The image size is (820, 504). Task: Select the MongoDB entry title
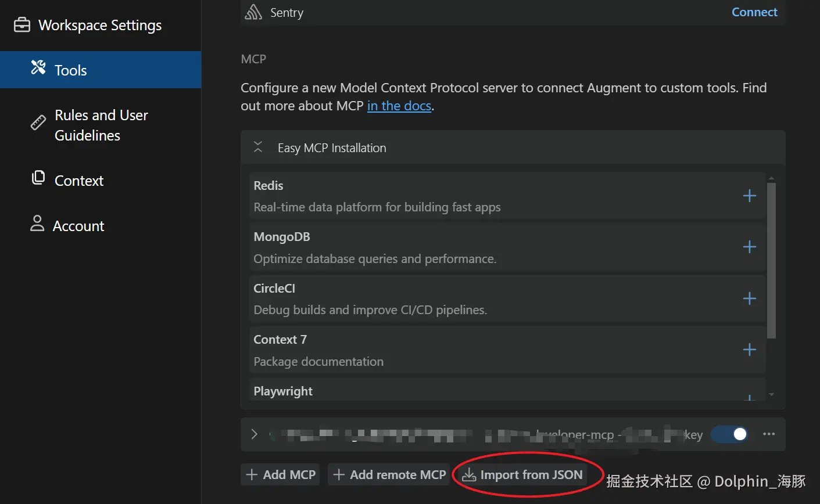pyautogui.click(x=282, y=237)
